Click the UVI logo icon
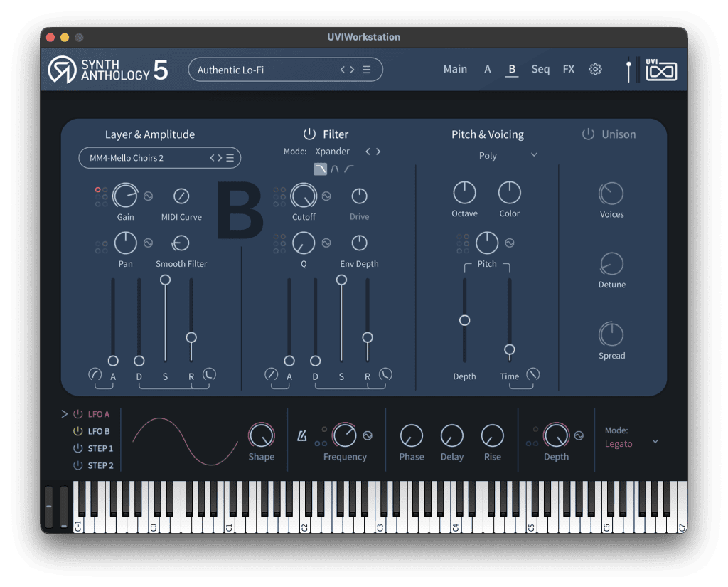The image size is (728, 587). [x=661, y=70]
